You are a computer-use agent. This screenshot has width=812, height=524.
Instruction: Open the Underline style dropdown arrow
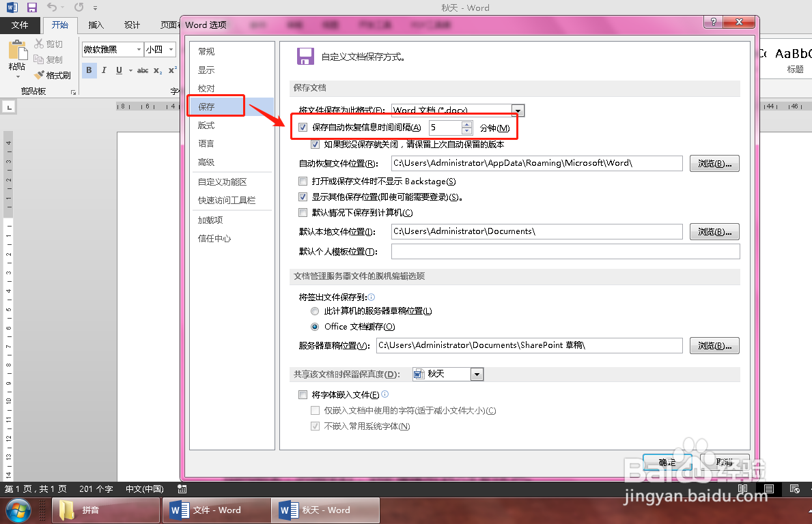point(130,70)
